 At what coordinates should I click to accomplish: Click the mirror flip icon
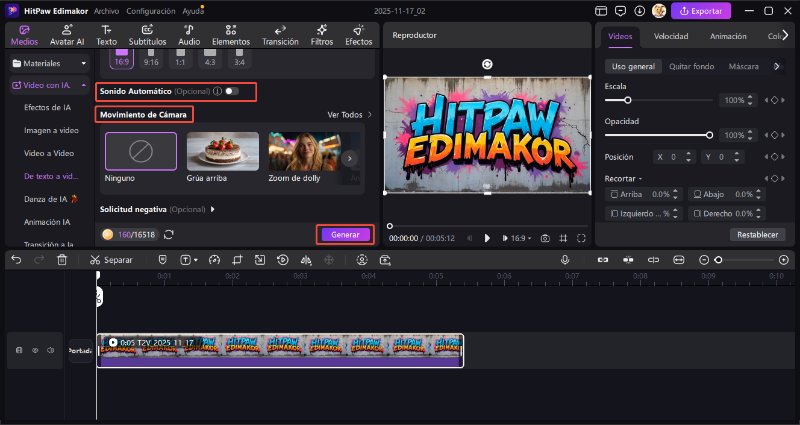click(x=306, y=260)
